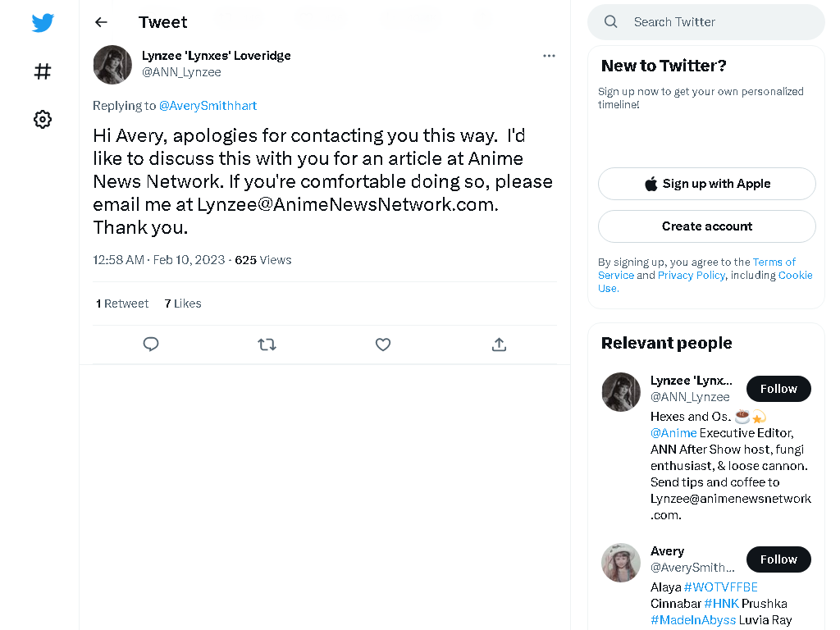Go back using the arrow icon
The width and height of the screenshot is (840, 630).
point(101,22)
